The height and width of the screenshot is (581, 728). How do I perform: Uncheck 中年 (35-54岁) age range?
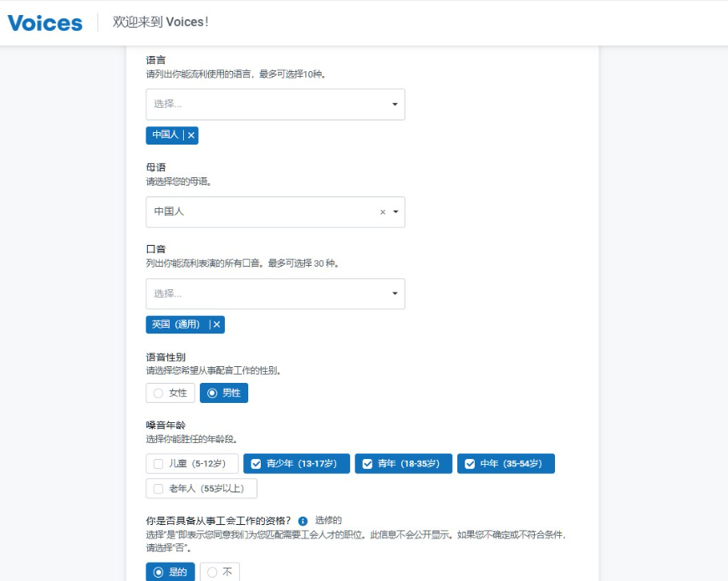[506, 464]
